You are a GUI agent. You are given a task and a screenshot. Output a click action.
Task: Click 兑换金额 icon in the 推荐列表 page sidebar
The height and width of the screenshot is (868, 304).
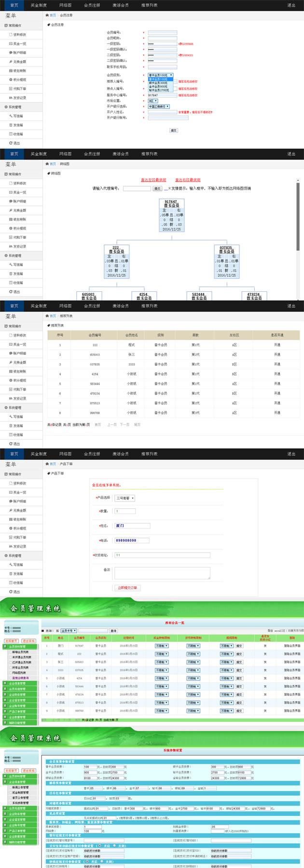[10, 363]
